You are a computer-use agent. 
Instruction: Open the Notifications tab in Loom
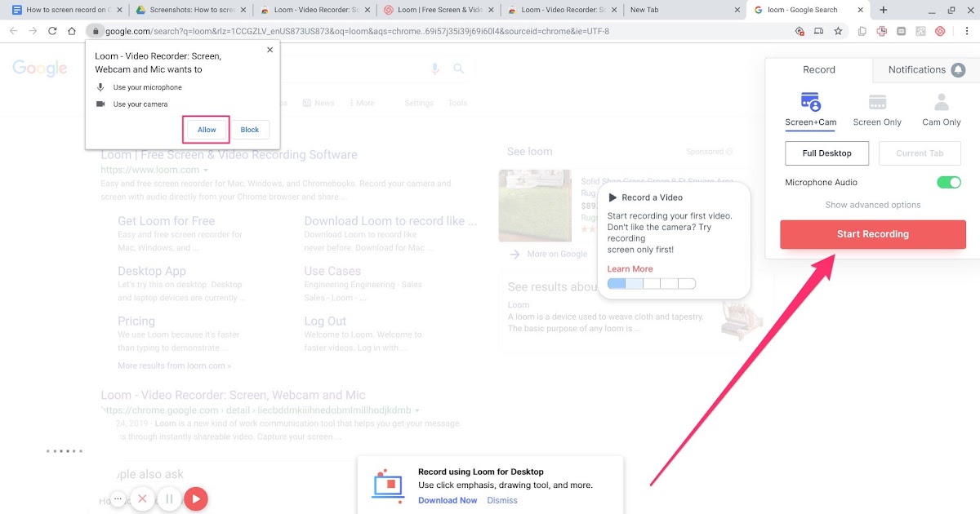coord(926,70)
